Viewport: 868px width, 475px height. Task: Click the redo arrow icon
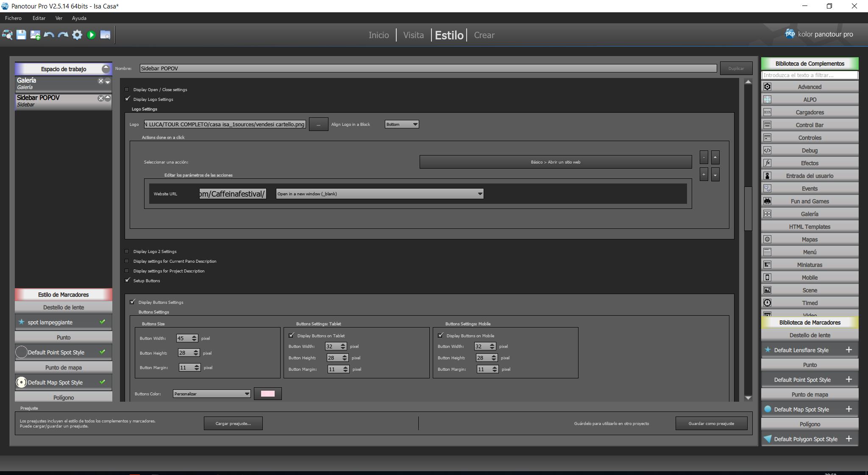(63, 35)
